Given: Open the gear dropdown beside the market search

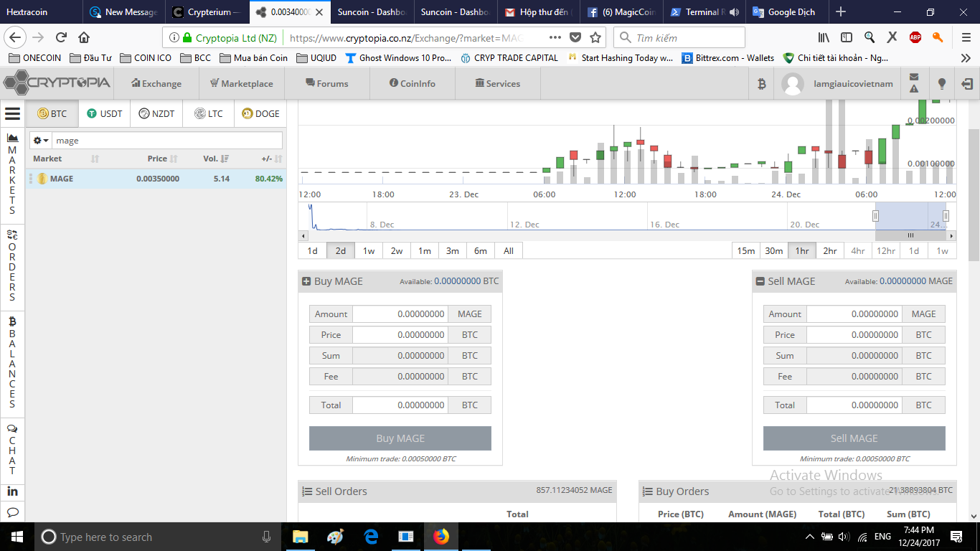Looking at the screenshot, I should pos(41,141).
